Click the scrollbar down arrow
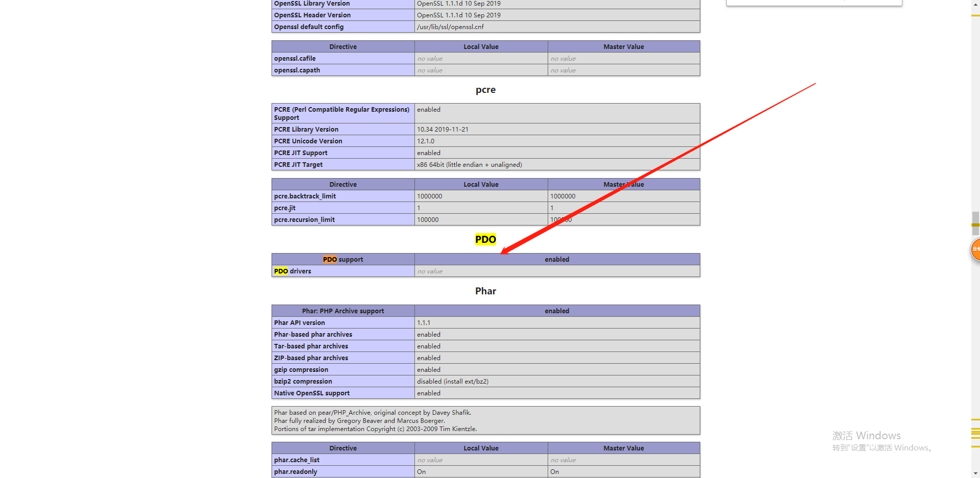Image resolution: width=980 pixels, height=478 pixels. (x=975, y=473)
